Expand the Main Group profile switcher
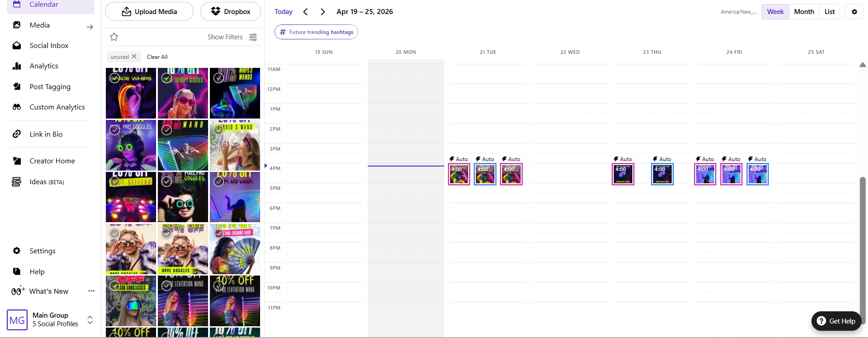Image resolution: width=868 pixels, height=338 pixels. click(x=90, y=320)
